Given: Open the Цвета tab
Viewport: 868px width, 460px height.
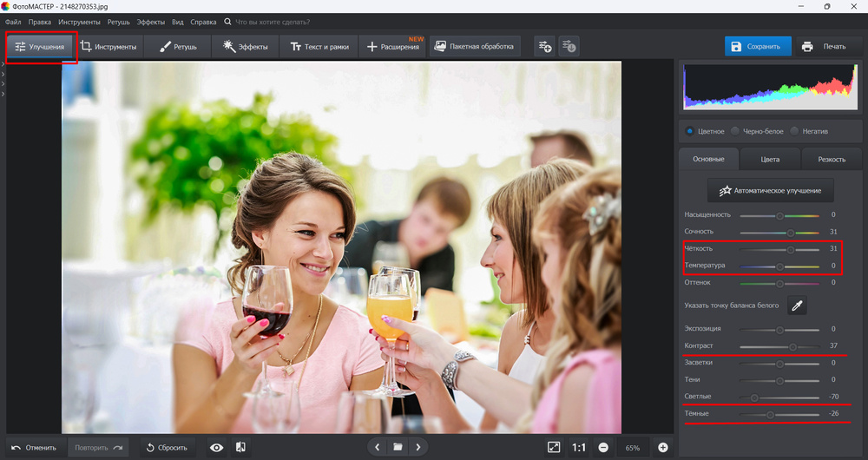Looking at the screenshot, I should click(770, 160).
